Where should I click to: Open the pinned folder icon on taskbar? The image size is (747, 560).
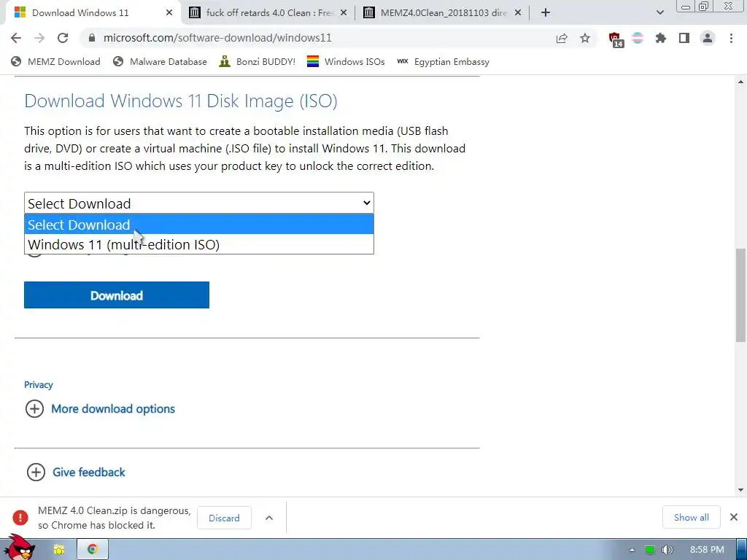(x=59, y=550)
